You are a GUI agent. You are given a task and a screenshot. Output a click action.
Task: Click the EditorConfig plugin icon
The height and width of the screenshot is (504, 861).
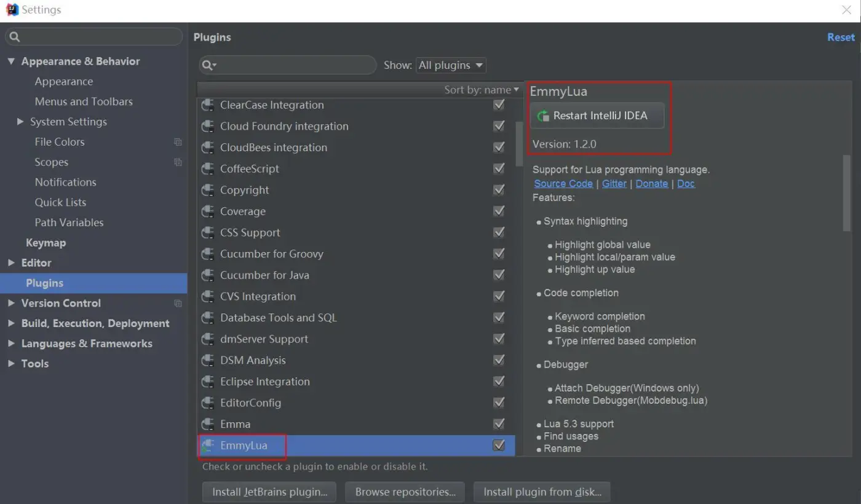pos(208,403)
